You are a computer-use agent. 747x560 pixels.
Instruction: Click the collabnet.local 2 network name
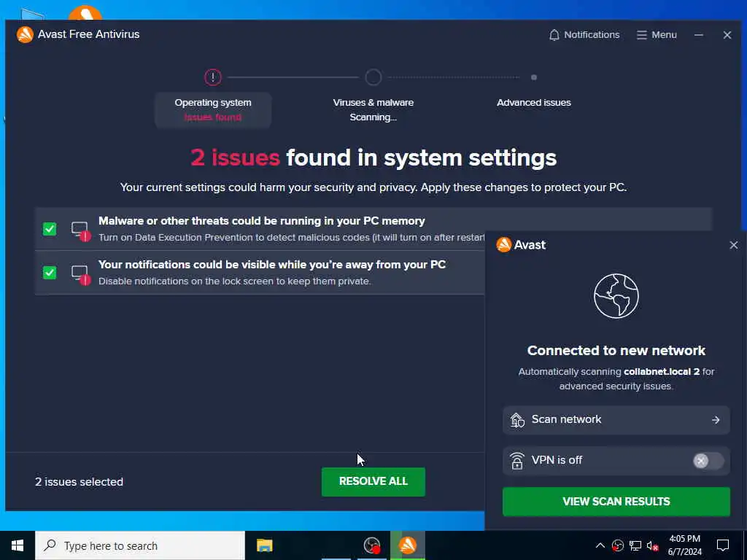pos(662,371)
